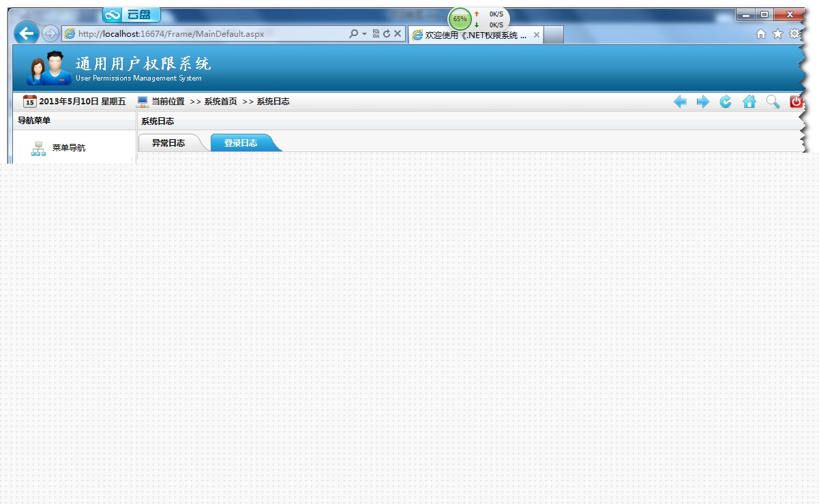Click the red power logout icon
The image size is (819, 504).
pyautogui.click(x=796, y=102)
